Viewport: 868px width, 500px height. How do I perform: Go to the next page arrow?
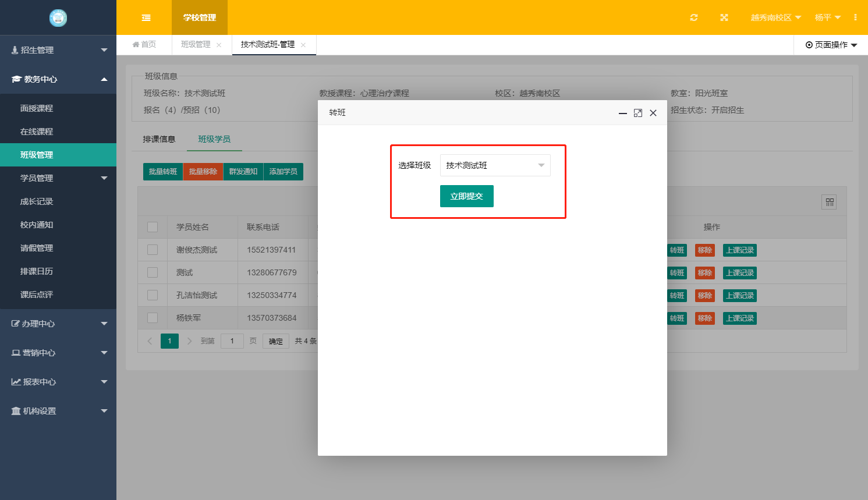click(x=189, y=341)
